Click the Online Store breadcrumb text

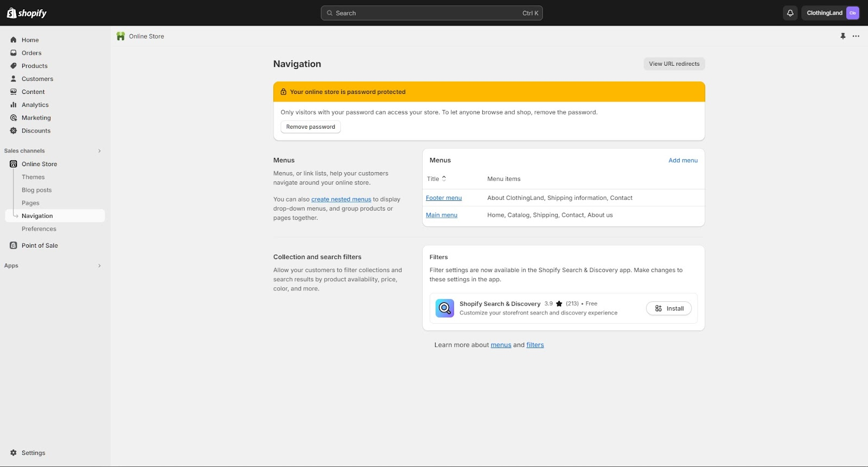[x=146, y=36]
